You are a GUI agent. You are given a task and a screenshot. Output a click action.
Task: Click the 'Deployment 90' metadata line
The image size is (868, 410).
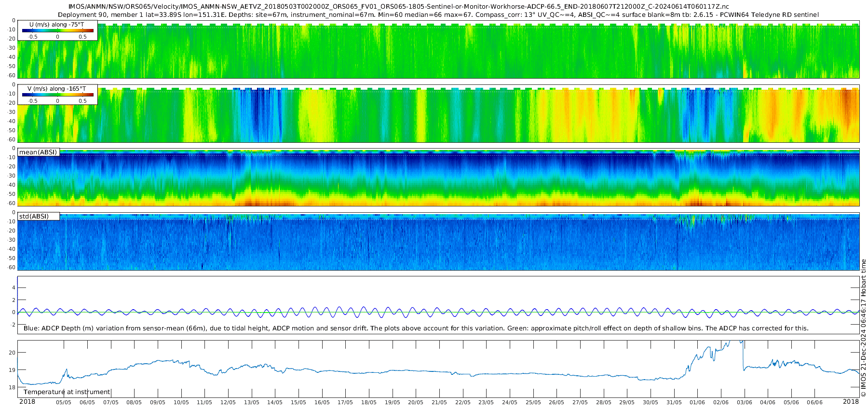(438, 14)
